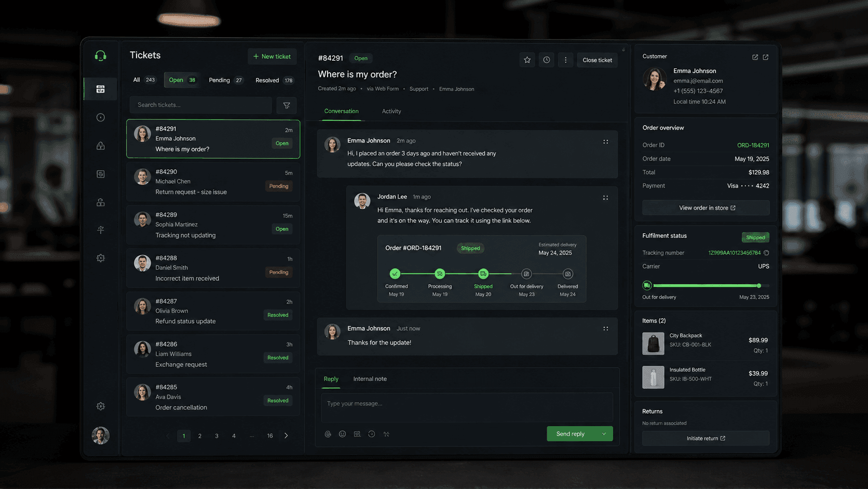Click the edit customer icon in the Customer panel
Viewport: 868px width, 489px height.
pos(755,57)
